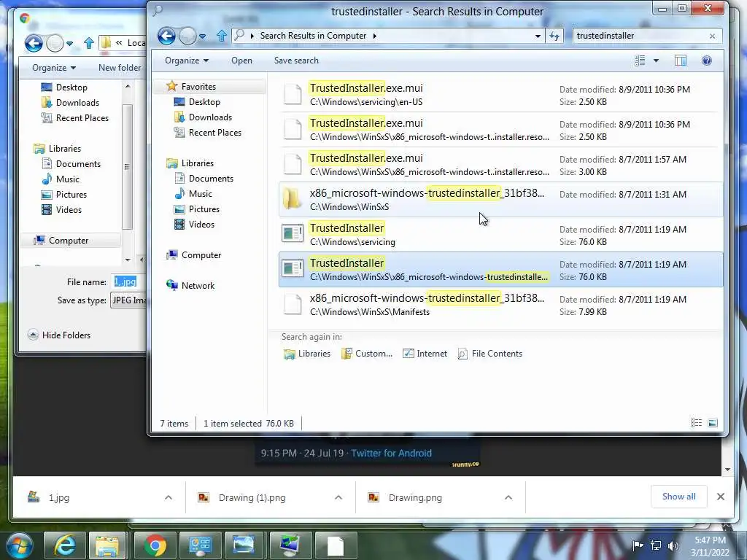Select TrustedInstaller.exe.mui sized 3.00 KB
This screenshot has width=747, height=560.
(x=500, y=165)
